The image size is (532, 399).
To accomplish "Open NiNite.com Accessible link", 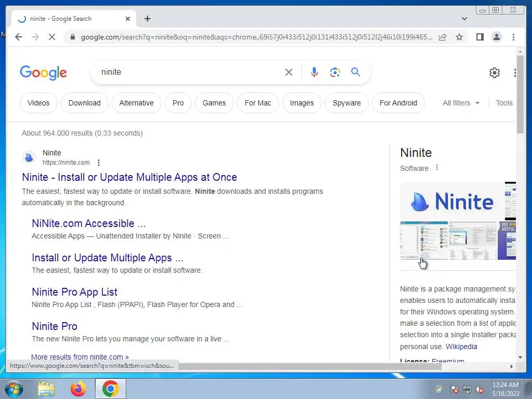I will coord(88,223).
